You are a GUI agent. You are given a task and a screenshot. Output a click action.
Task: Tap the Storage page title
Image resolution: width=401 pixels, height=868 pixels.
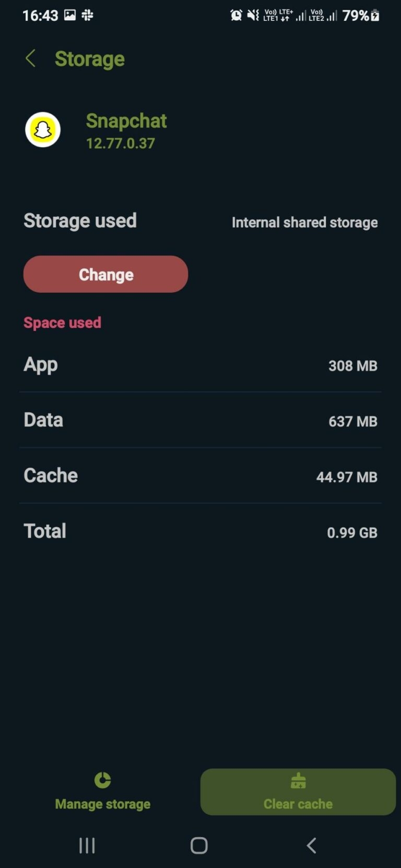90,59
